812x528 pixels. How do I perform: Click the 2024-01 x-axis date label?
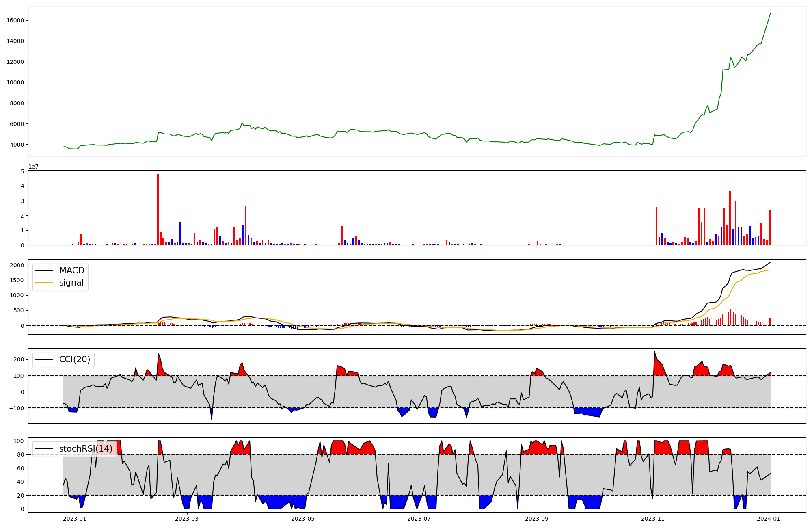[769, 518]
